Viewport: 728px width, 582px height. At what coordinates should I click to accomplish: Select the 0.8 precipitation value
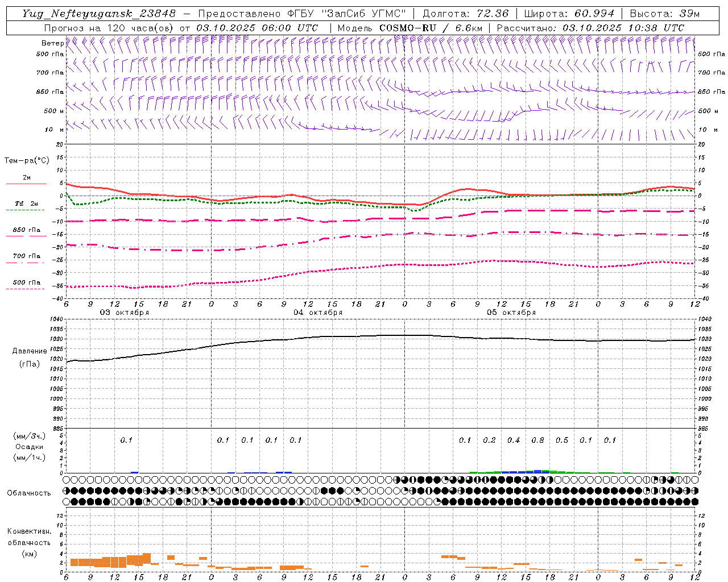(x=537, y=440)
